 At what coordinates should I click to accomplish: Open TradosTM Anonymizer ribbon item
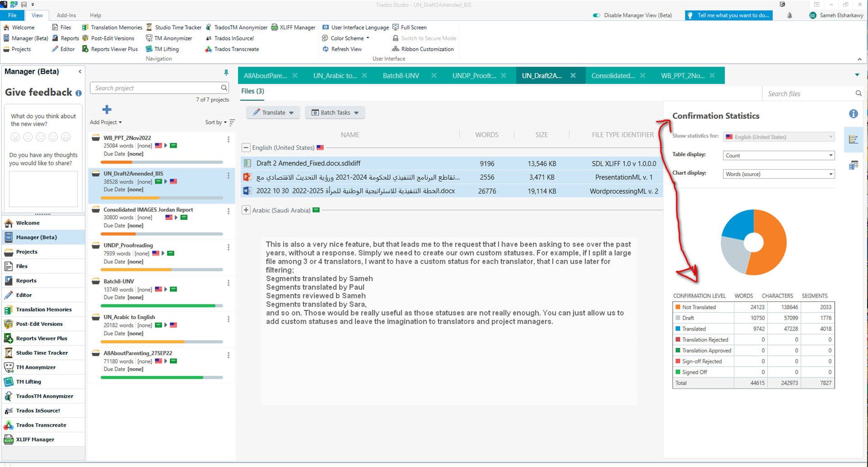pos(236,27)
